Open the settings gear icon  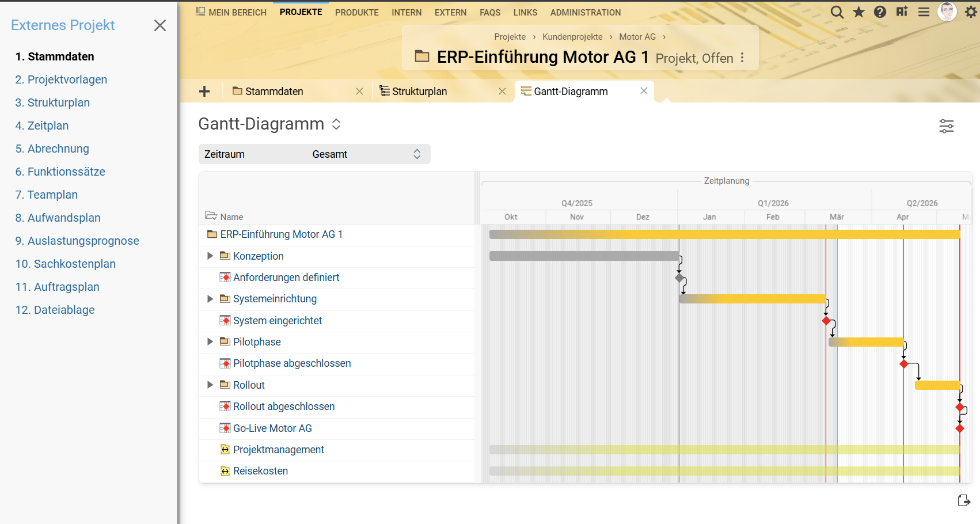971,12
